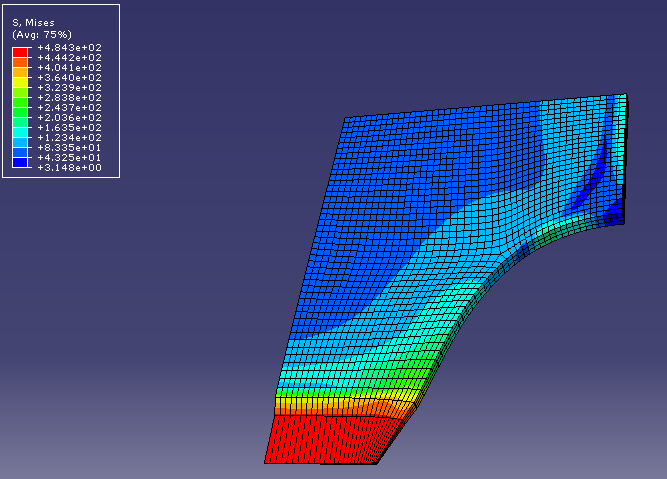Click the yellow +3.640e+02 legend swatch
The width and height of the screenshot is (667, 479).
click(20, 83)
